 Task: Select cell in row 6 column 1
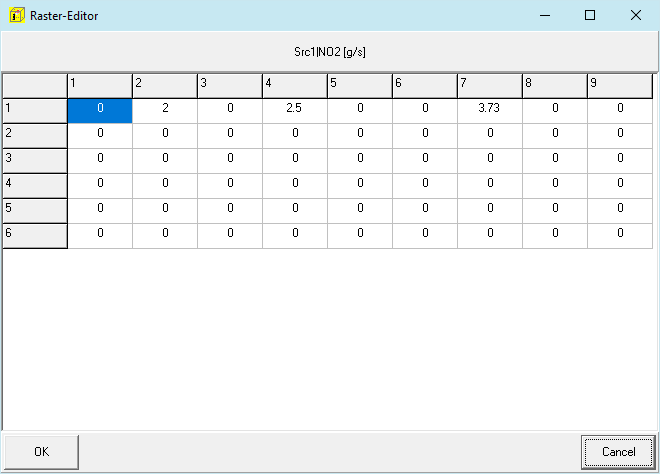100,236
